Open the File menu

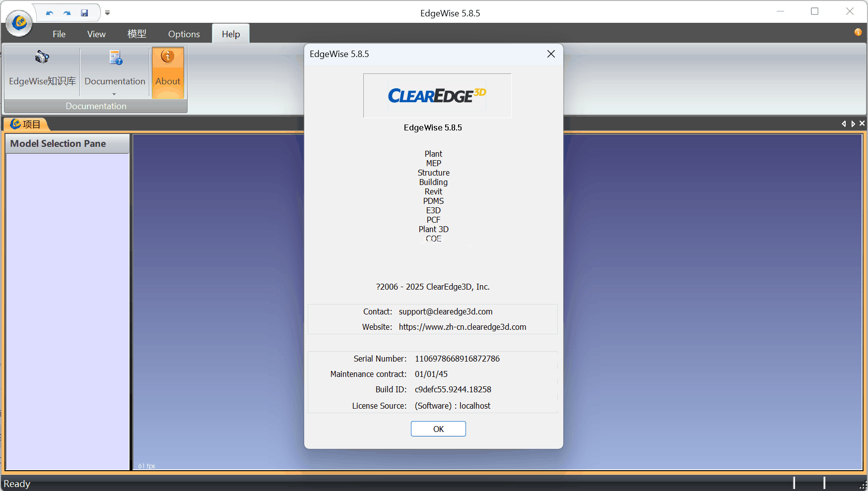pos(59,34)
